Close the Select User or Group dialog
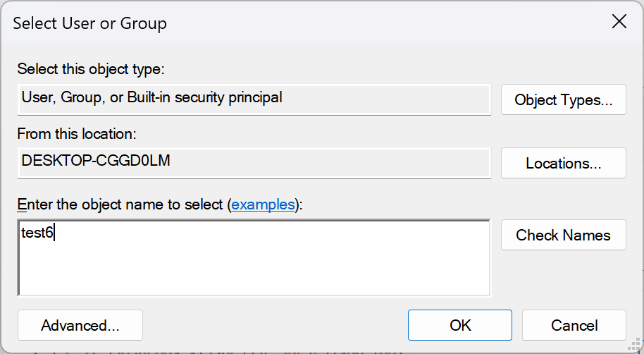Screen dimensions: 644x354 (619, 22)
